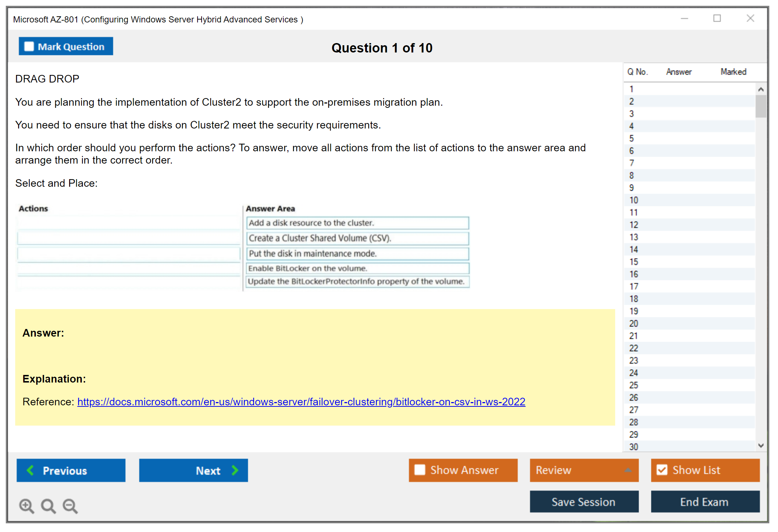
Task: Click the green right chevron on Next
Action: tap(235, 470)
